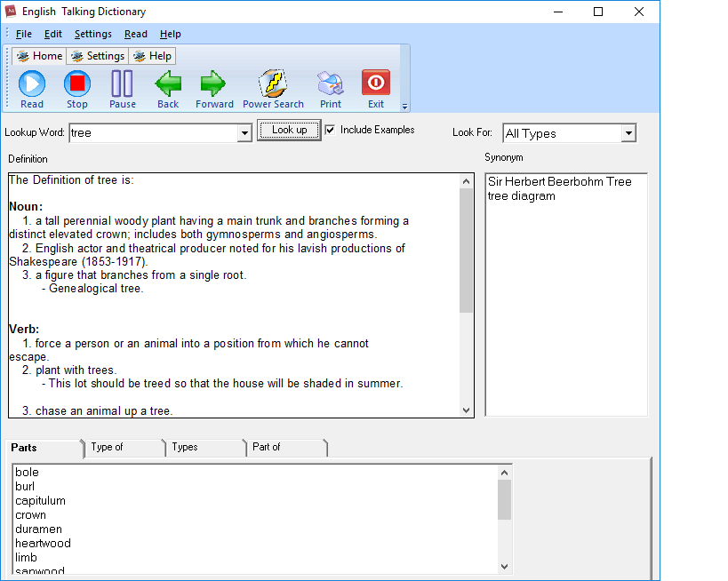
Task: Click the Look up button
Action: pyautogui.click(x=289, y=130)
